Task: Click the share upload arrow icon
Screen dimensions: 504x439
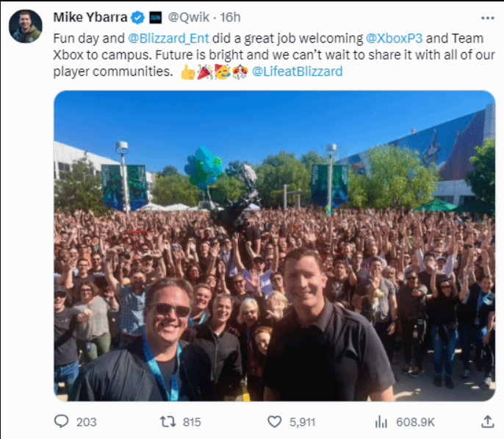Action: pyautogui.click(x=487, y=421)
